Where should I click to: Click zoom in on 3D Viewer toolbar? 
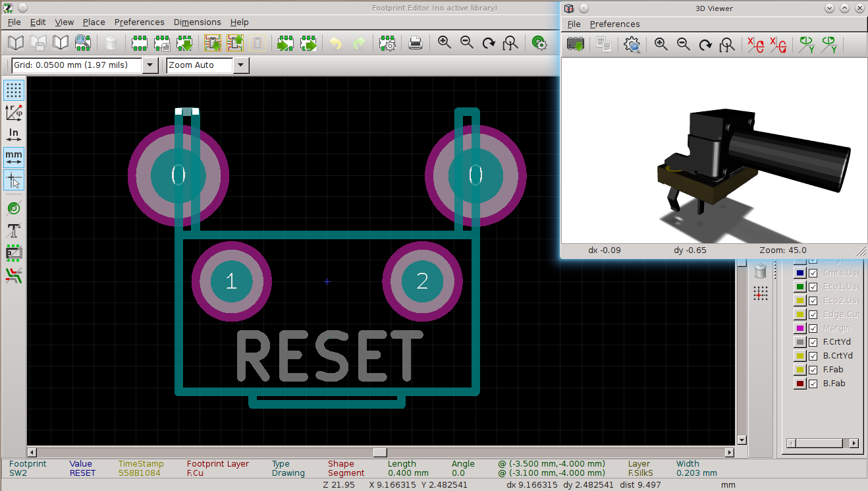click(x=661, y=45)
